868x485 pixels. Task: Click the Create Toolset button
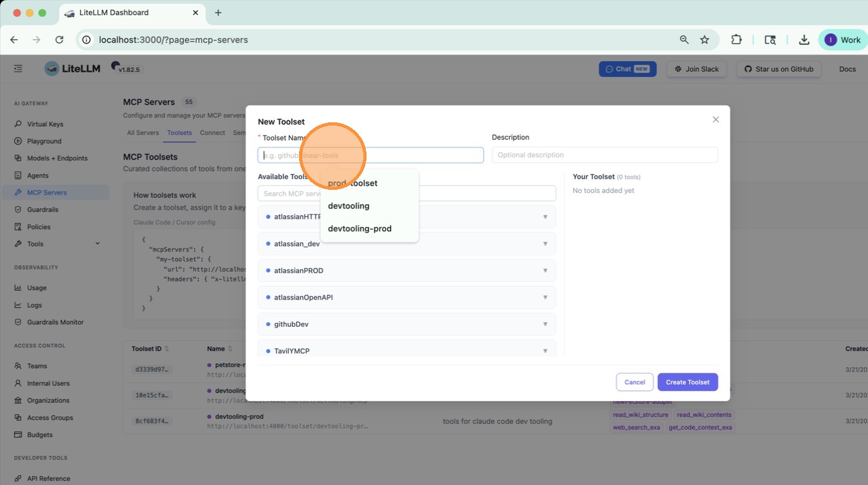pyautogui.click(x=688, y=382)
